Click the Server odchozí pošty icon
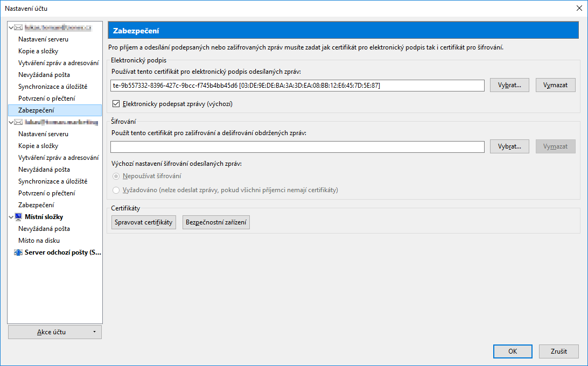Viewport: 588px width, 366px height. [x=18, y=252]
